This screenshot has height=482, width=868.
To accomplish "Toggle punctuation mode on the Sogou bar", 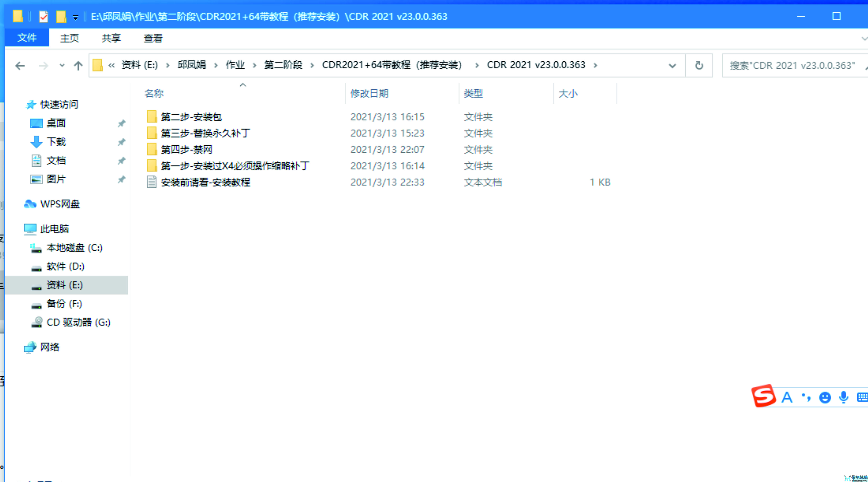I will 806,397.
